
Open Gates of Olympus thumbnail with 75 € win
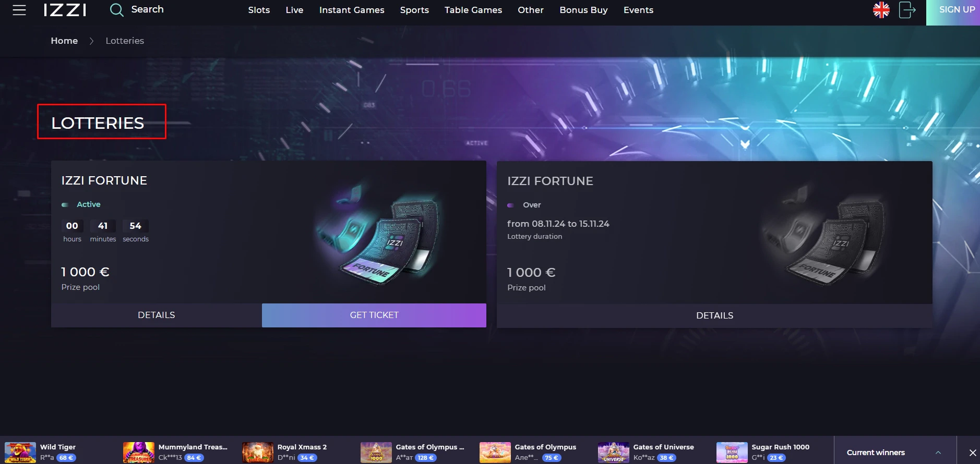pos(495,453)
